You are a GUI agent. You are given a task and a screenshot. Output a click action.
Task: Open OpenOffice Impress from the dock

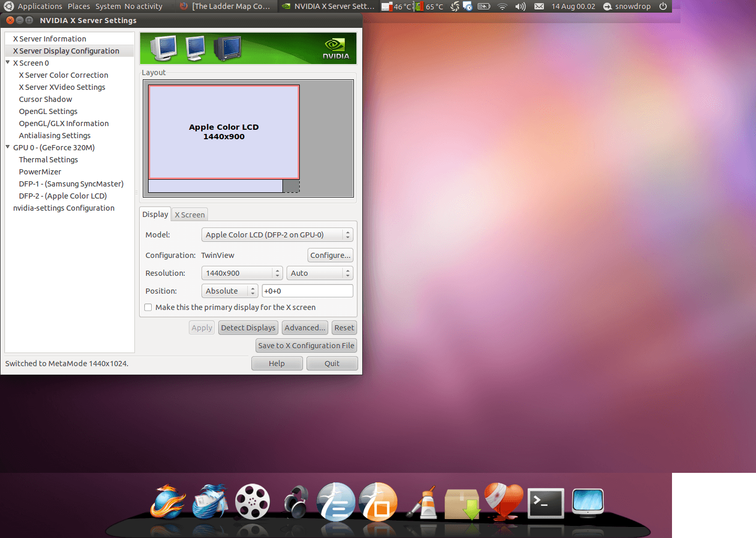tap(378, 502)
